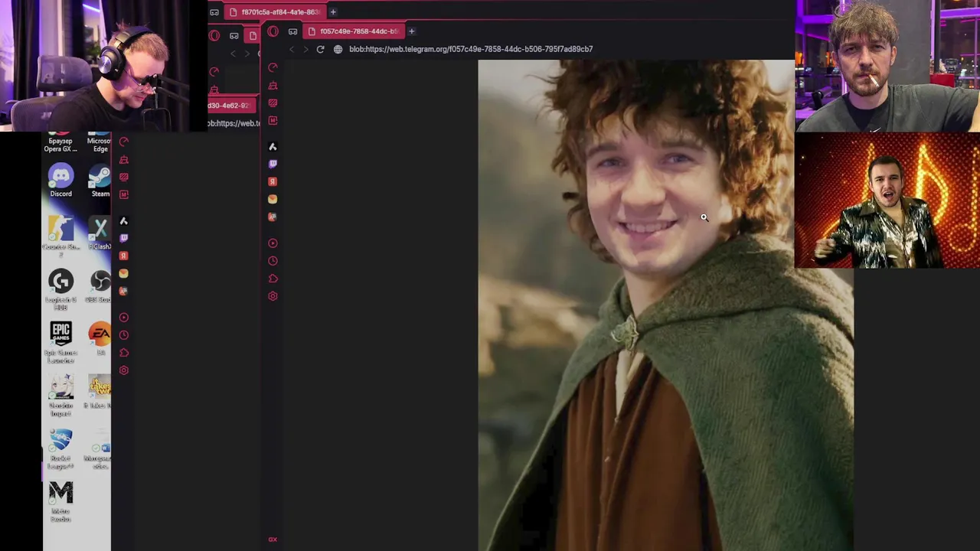The height and width of the screenshot is (551, 980).
Task: Open Extensions in d30-4e62 window sidebar
Action: 124,353
